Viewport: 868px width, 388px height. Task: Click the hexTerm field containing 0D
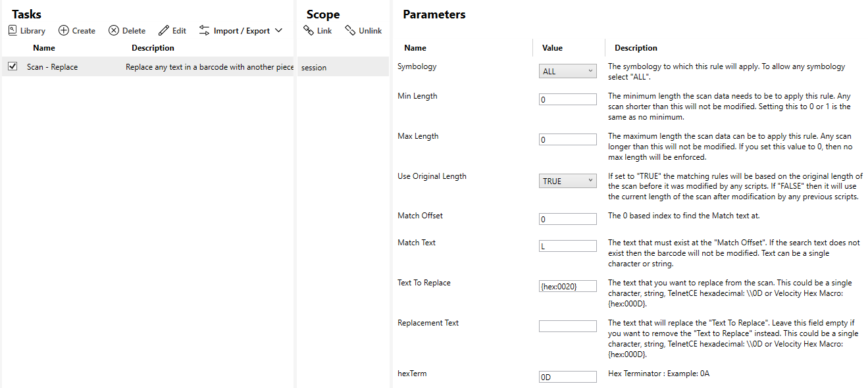(x=567, y=377)
